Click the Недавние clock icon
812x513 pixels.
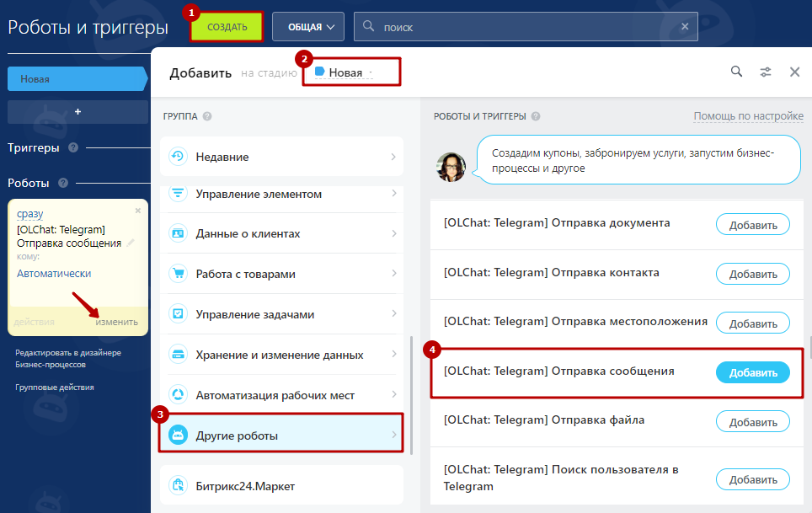[178, 156]
